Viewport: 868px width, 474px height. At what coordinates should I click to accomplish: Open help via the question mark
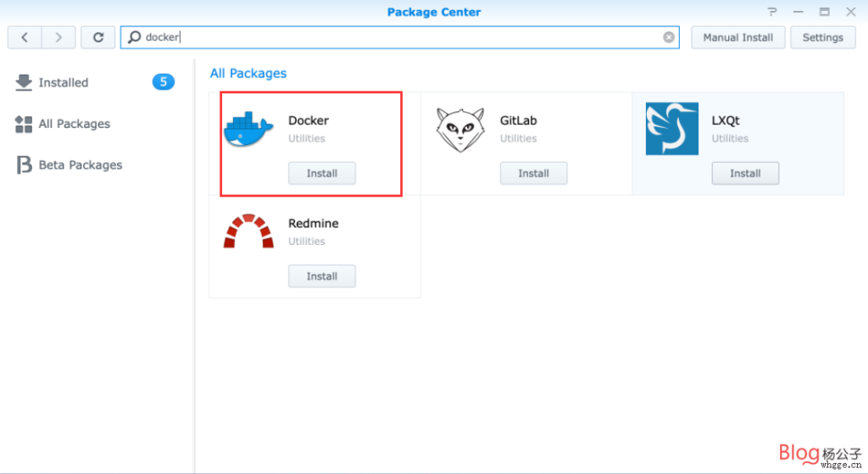coord(772,12)
